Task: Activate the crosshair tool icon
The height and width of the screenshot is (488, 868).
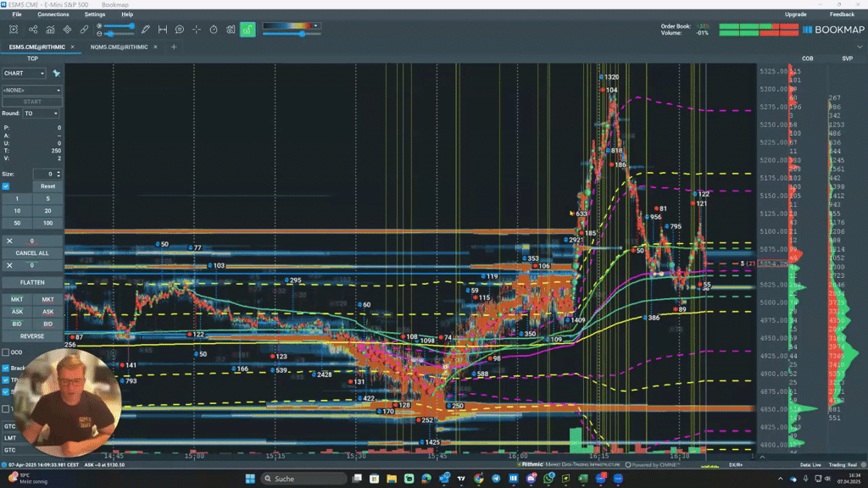Action: pyautogui.click(x=197, y=30)
